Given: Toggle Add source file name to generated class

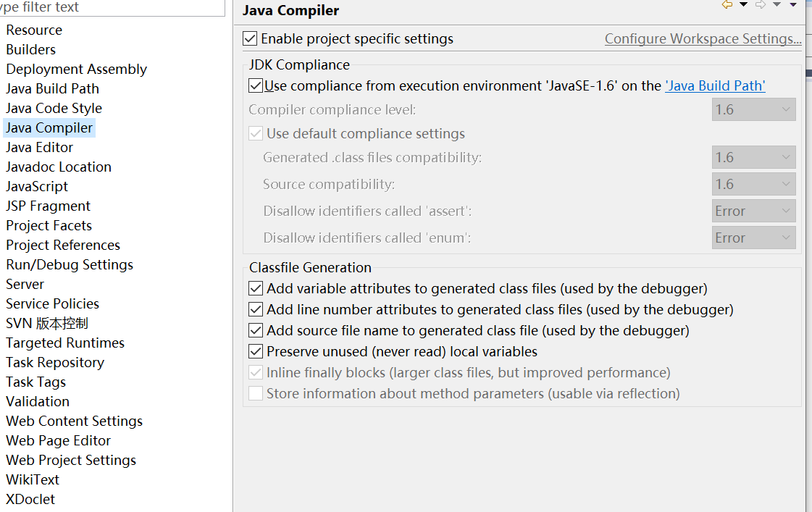Looking at the screenshot, I should (x=255, y=330).
